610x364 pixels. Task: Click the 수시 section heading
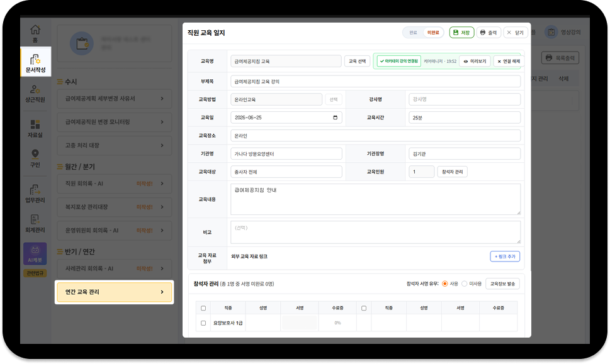[x=71, y=82]
